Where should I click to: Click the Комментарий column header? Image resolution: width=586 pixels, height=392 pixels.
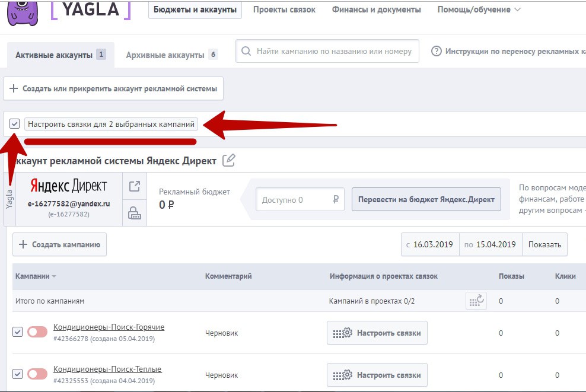(228, 276)
